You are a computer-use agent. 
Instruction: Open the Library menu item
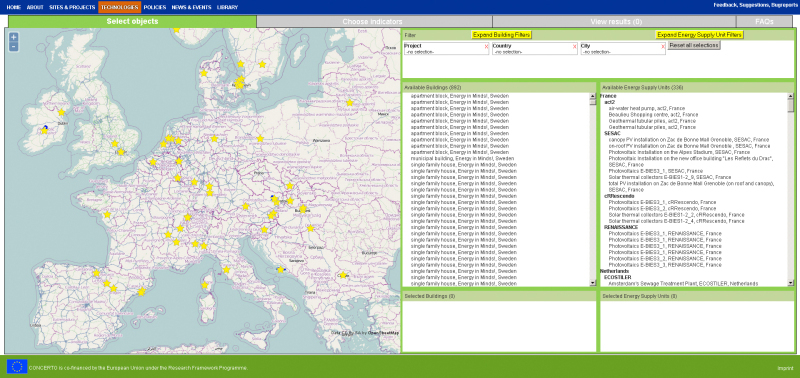point(227,7)
